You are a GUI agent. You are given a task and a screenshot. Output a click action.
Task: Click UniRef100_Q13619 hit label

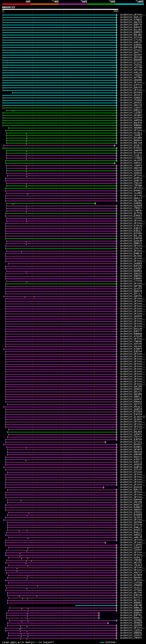point(131,517)
